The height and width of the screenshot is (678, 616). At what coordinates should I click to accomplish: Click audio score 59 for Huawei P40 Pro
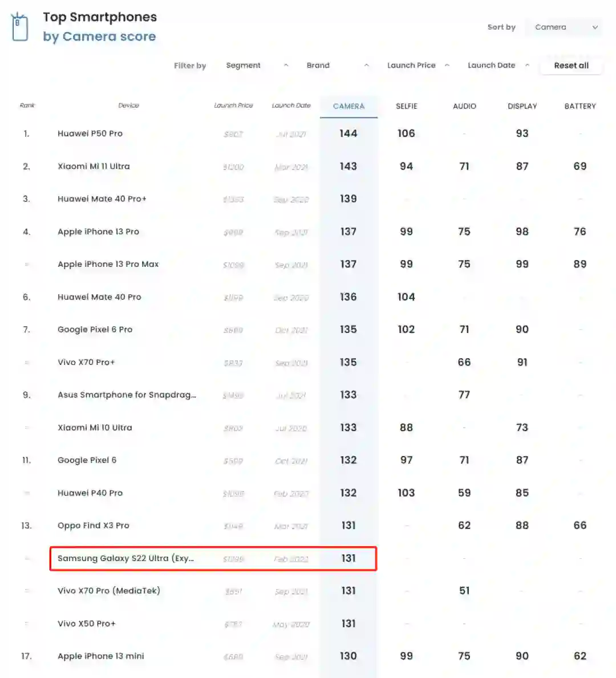click(x=464, y=493)
